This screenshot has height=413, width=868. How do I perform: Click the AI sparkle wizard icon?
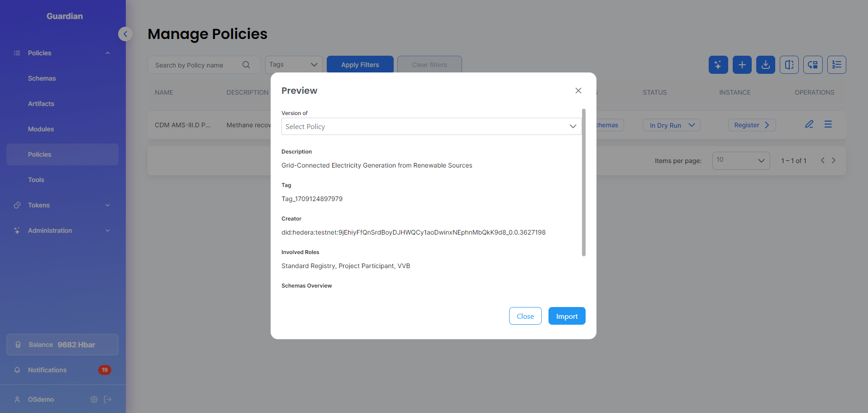tap(718, 65)
